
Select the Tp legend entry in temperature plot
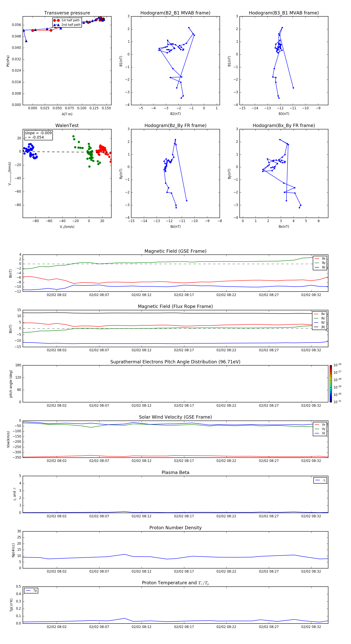pyautogui.click(x=31, y=591)
